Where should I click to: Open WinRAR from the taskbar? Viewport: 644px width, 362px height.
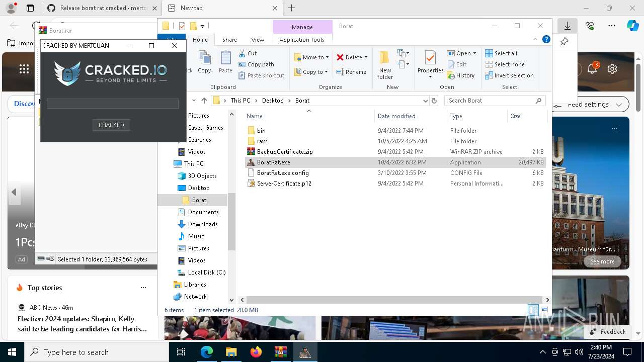(280, 352)
